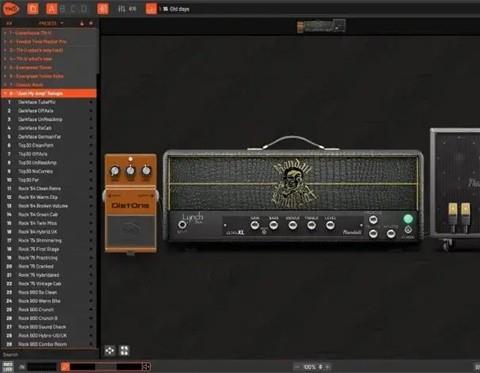Screen dimensions: 480x373
Task: Click the orange icon beside preset name
Action: [x=151, y=9]
